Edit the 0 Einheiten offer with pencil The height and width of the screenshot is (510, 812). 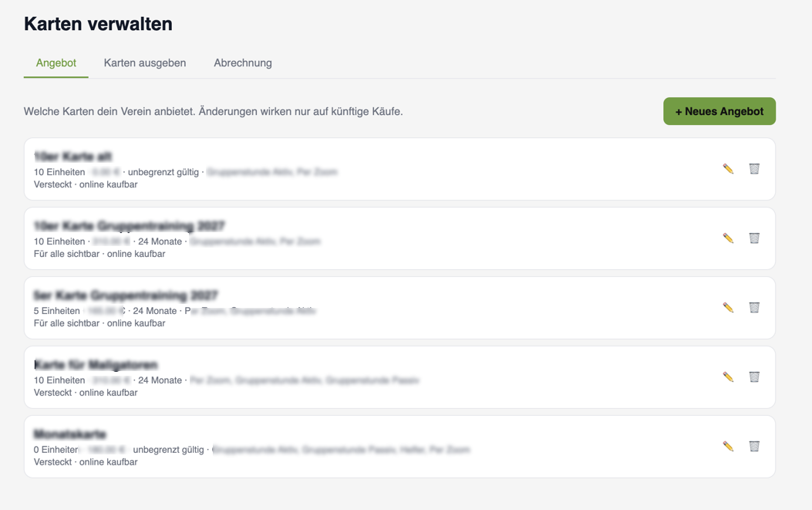point(728,447)
